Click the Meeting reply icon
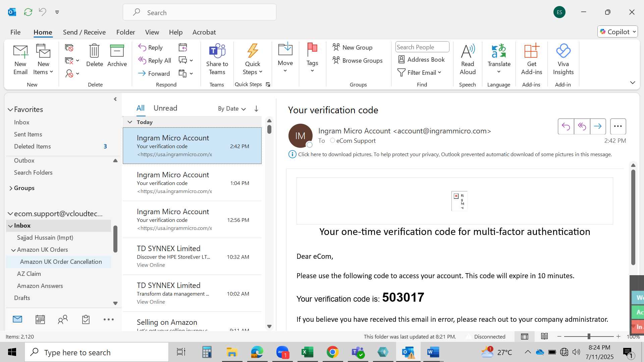644x362 pixels. pyautogui.click(x=183, y=48)
